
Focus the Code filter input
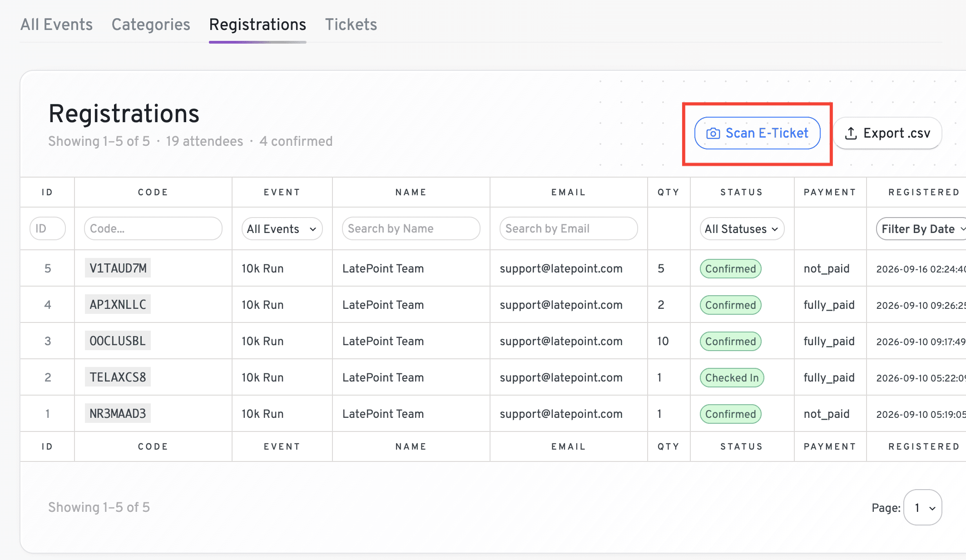coord(153,228)
